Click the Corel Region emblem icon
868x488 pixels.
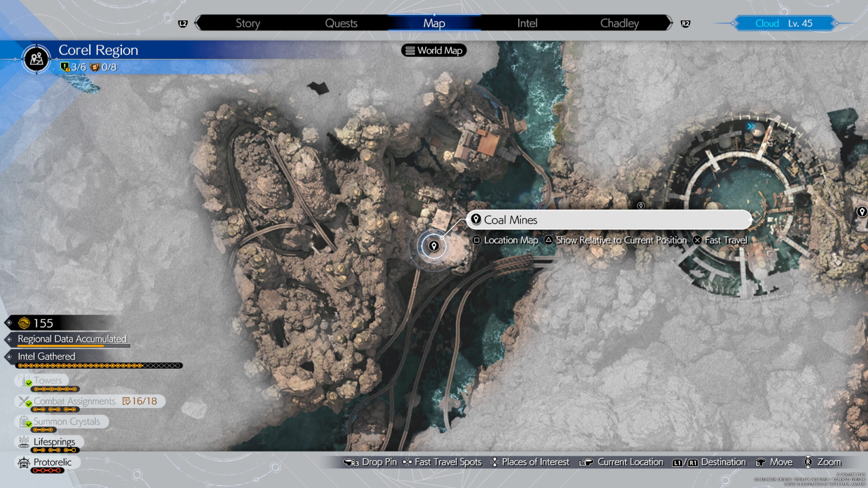click(37, 58)
